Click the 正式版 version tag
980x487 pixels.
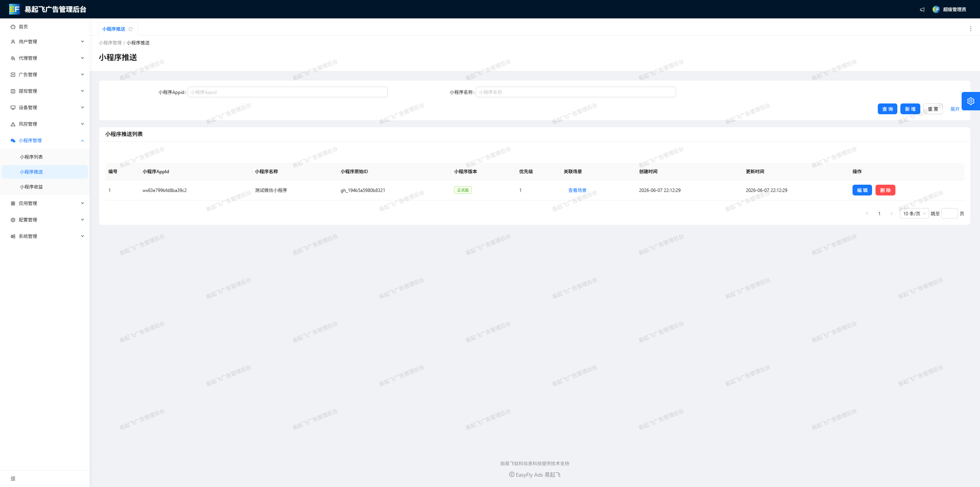[463, 190]
